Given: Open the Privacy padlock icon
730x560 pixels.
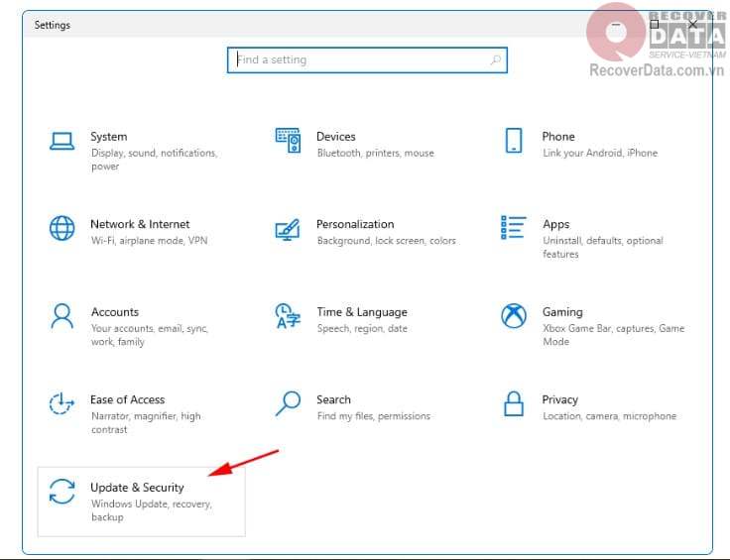Looking at the screenshot, I should coord(514,403).
